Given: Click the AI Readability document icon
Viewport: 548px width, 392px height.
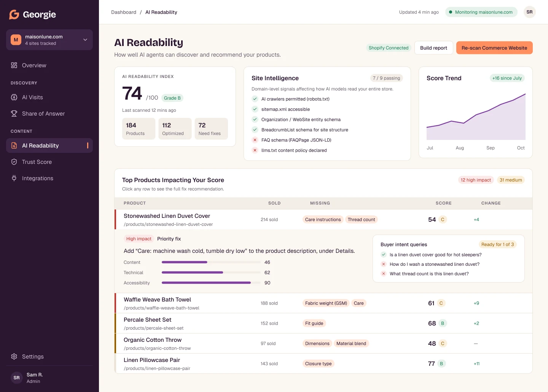Looking at the screenshot, I should tap(14, 146).
